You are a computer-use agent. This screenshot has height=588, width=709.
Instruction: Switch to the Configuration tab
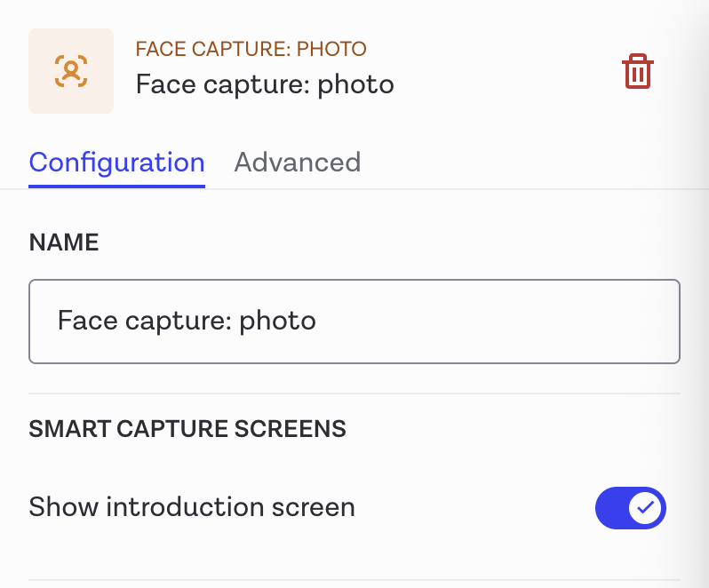116,163
